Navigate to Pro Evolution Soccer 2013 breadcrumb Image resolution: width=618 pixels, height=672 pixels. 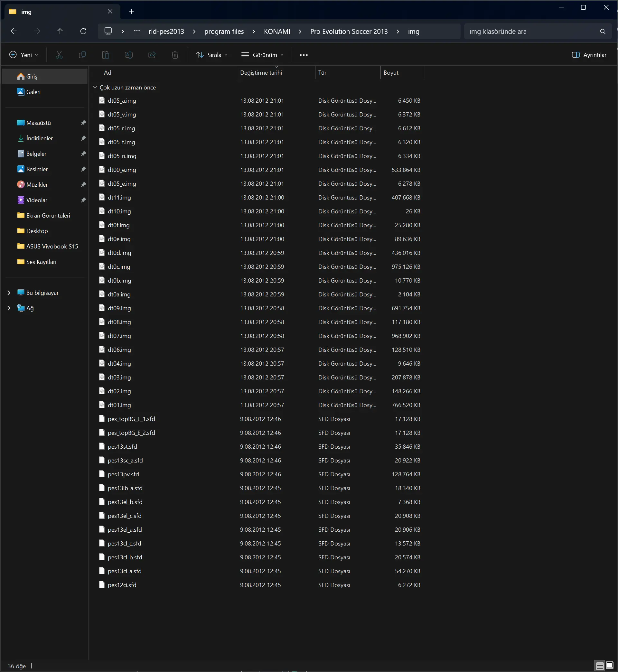pyautogui.click(x=349, y=32)
